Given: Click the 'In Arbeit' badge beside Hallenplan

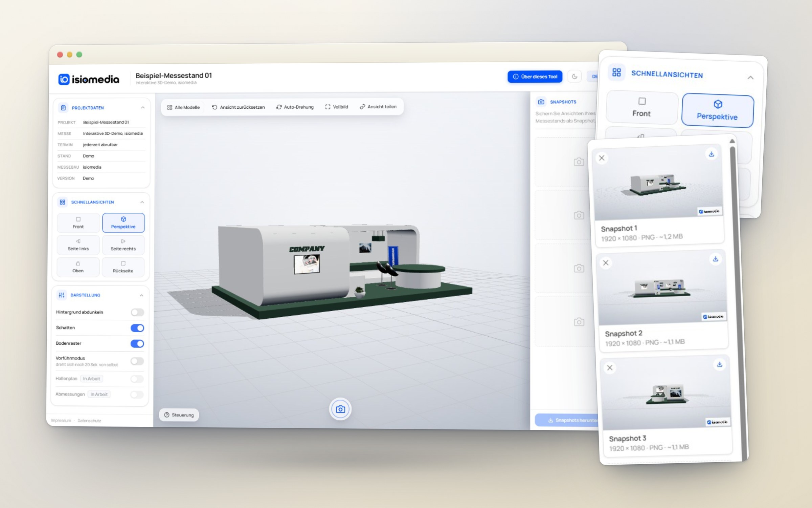Looking at the screenshot, I should pyautogui.click(x=91, y=379).
